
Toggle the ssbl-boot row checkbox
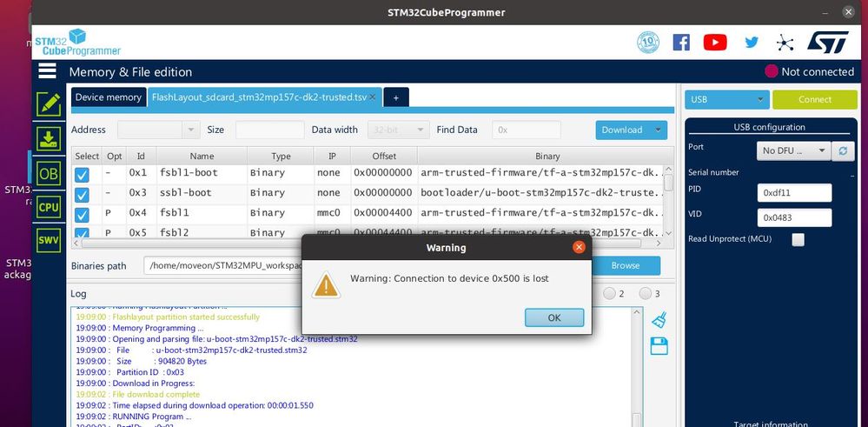[82, 195]
